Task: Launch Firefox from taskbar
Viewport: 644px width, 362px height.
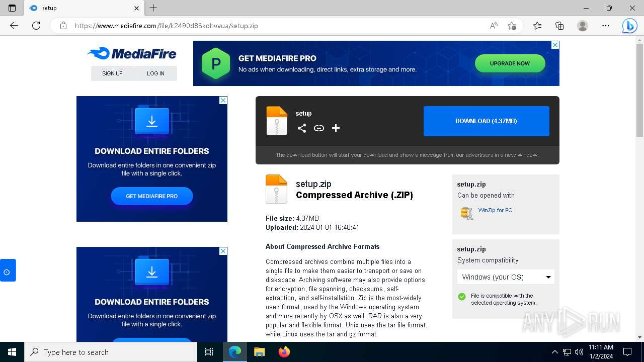Action: click(284, 352)
